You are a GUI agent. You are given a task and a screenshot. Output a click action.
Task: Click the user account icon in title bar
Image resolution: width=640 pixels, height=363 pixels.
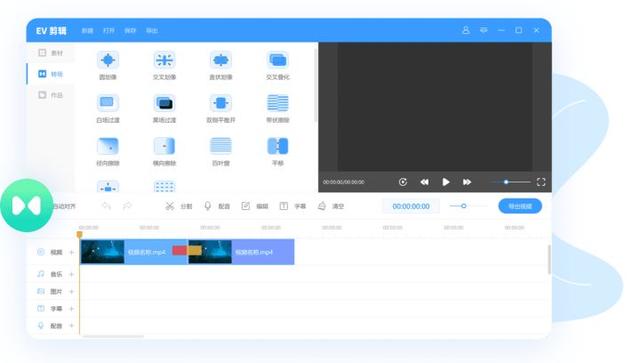(466, 30)
